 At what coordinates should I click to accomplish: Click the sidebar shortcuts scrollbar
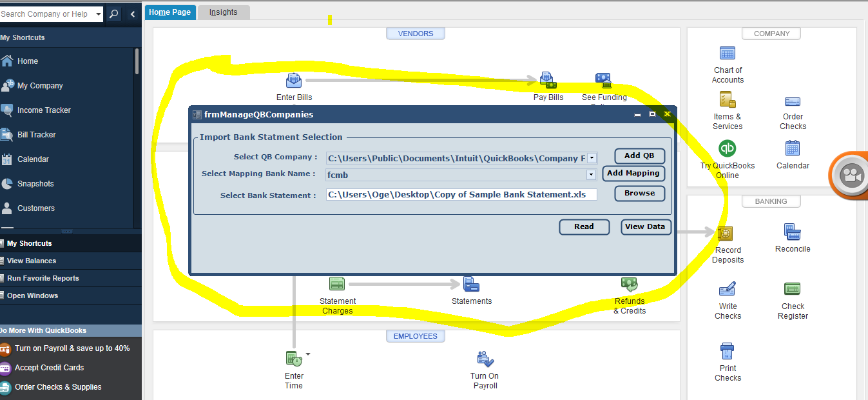[x=137, y=61]
